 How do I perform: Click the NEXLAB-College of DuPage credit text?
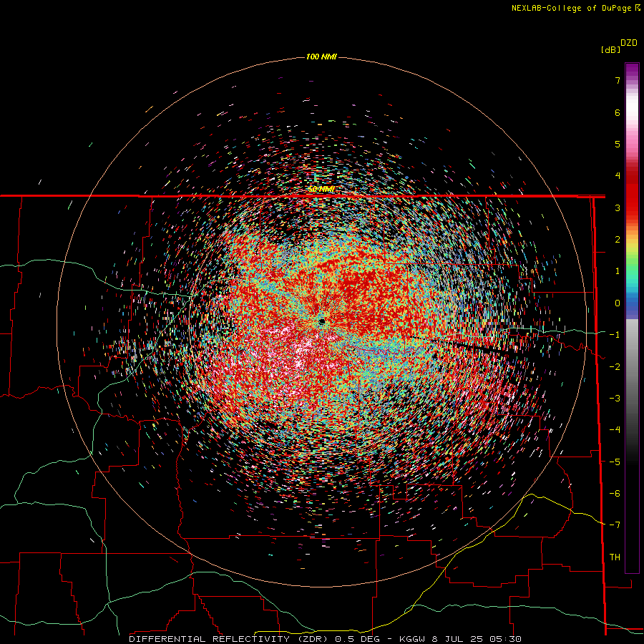575,8
